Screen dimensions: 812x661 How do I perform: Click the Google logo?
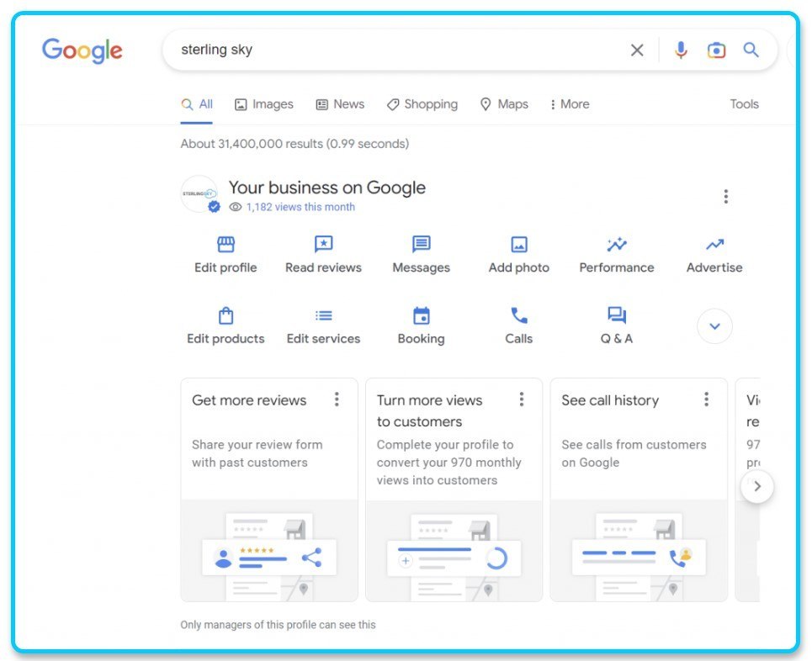pos(82,50)
